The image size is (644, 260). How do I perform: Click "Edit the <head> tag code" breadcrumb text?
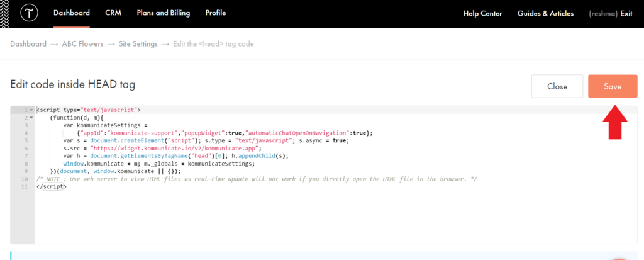[x=214, y=44]
